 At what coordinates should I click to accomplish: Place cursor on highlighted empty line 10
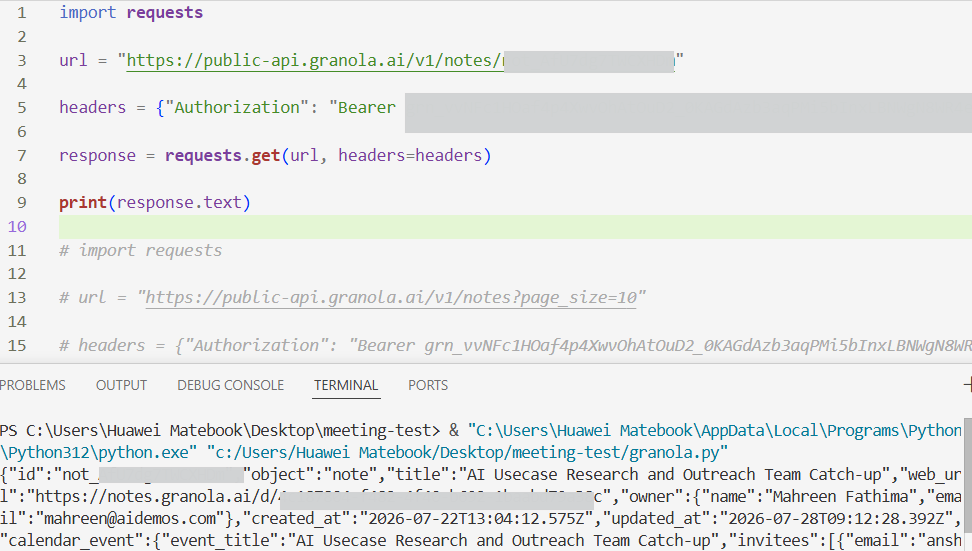[x=515, y=227]
